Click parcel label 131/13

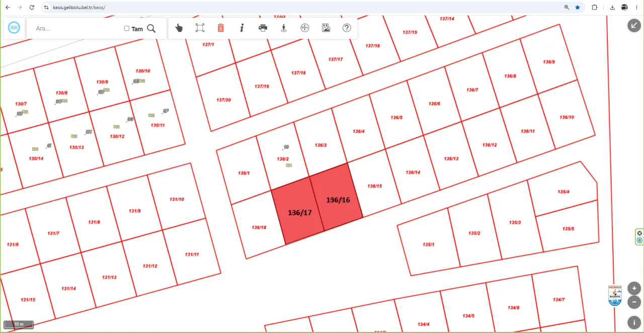coord(109,277)
